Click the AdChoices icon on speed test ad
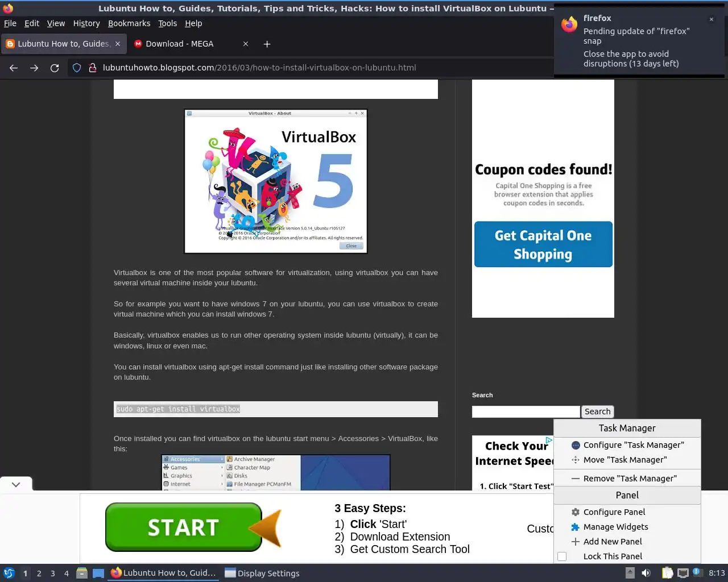 (549, 440)
